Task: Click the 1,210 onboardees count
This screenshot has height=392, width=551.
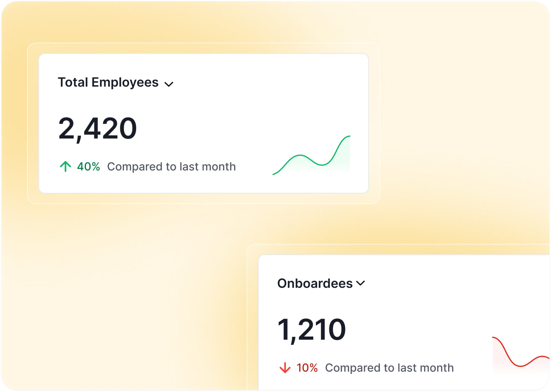Action: [x=311, y=330]
